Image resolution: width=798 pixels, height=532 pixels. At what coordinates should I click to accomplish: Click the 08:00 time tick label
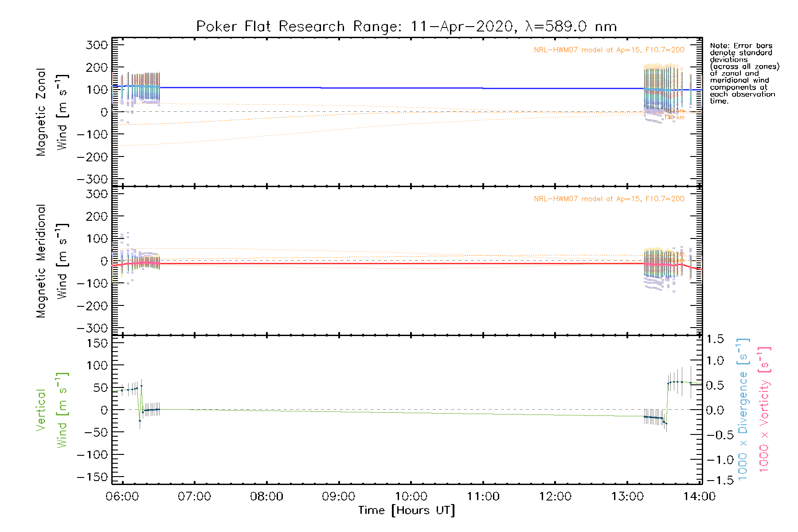click(266, 497)
